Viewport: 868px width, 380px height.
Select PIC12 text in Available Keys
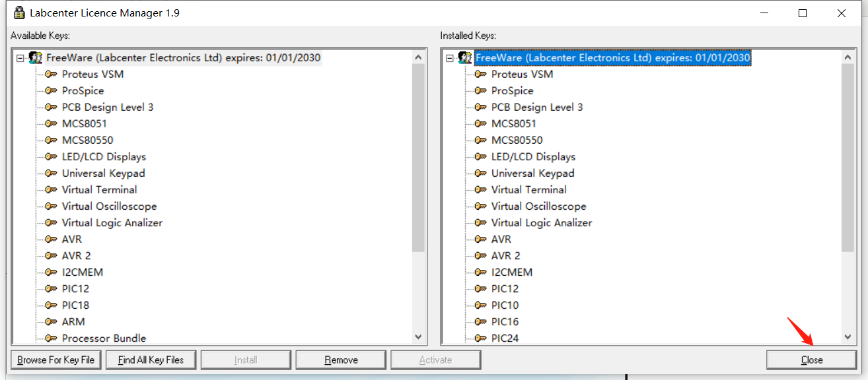pyautogui.click(x=75, y=288)
